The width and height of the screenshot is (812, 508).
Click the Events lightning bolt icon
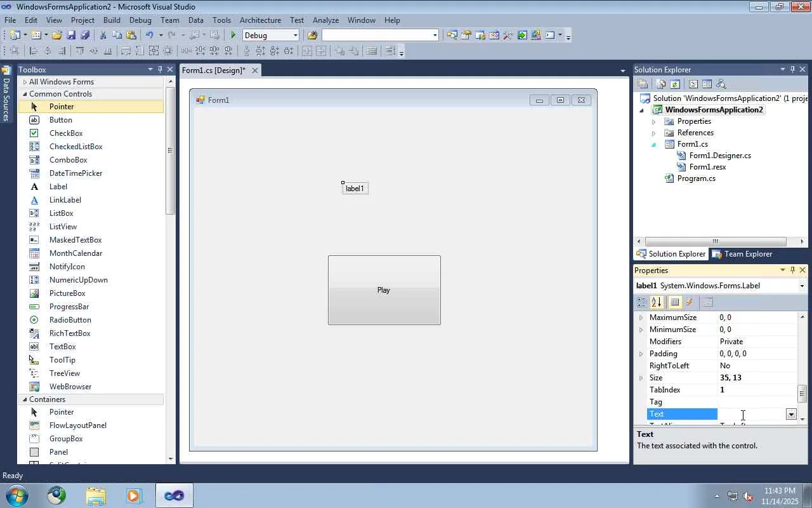coord(690,302)
